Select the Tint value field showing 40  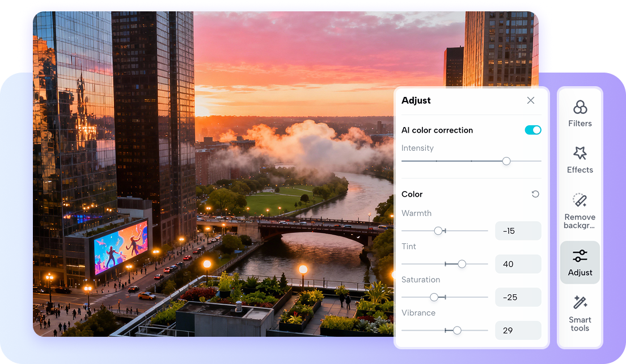pyautogui.click(x=518, y=264)
